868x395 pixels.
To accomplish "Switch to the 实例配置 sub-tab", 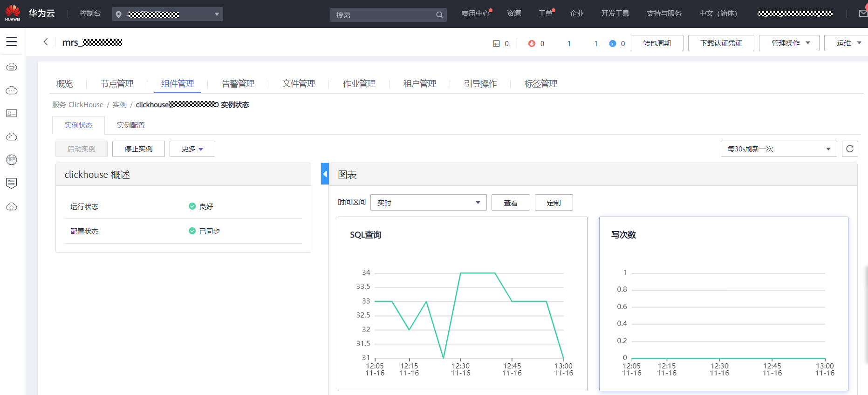I will click(x=131, y=125).
